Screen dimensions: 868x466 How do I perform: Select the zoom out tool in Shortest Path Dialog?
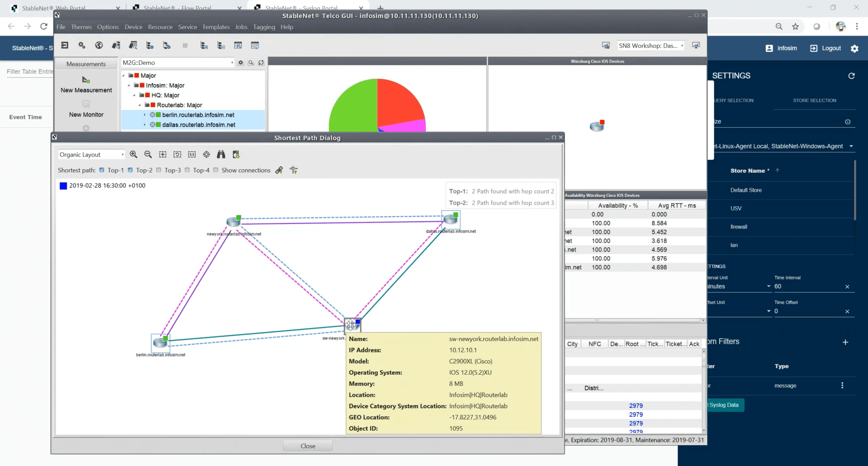pos(148,154)
